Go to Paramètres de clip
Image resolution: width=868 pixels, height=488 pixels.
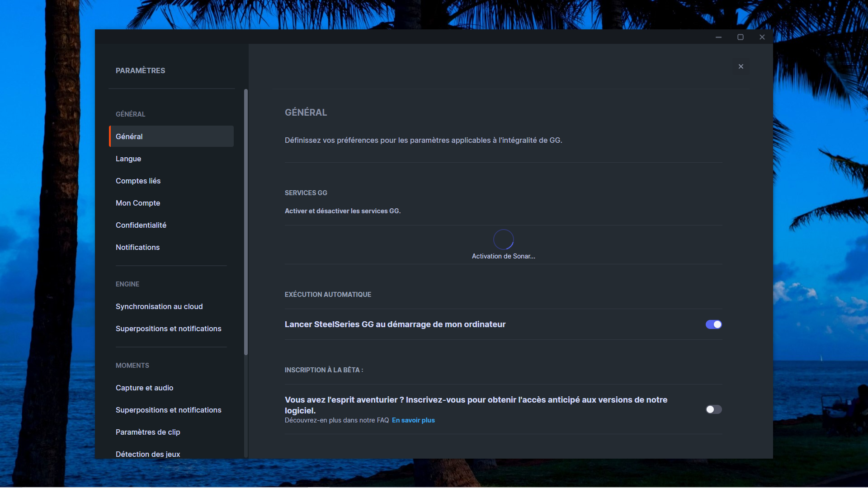(171, 432)
